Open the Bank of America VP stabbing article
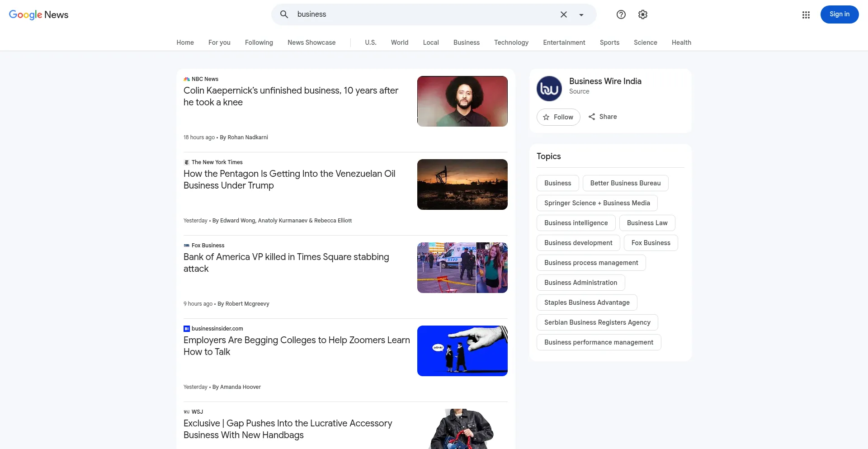The image size is (868, 449). coord(286,263)
